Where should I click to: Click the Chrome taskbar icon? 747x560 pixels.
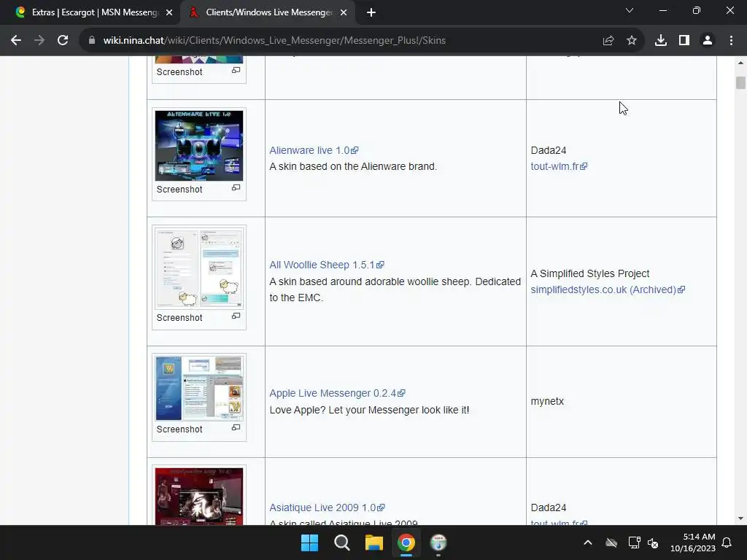pyautogui.click(x=406, y=542)
